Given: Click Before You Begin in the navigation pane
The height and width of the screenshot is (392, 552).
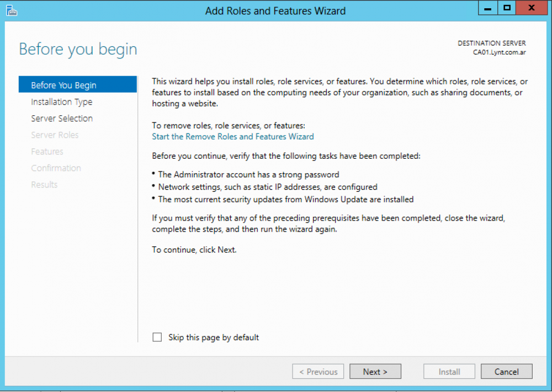Looking at the screenshot, I should 63,84.
